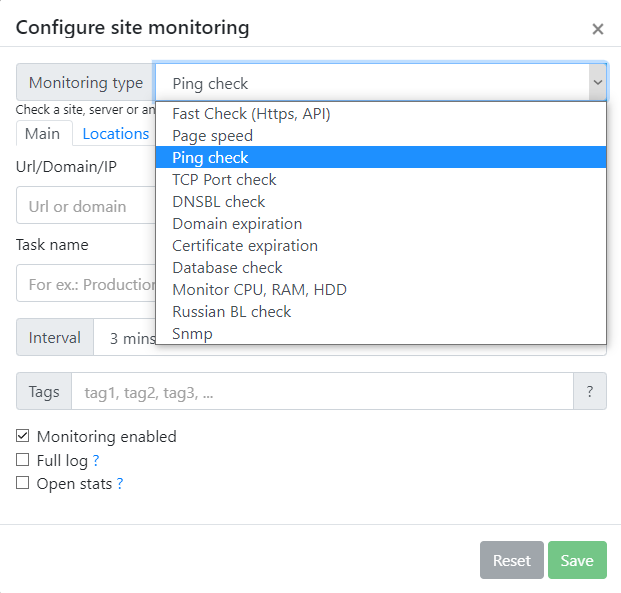
Task: Open the Full log help question mark
Action: click(x=96, y=461)
